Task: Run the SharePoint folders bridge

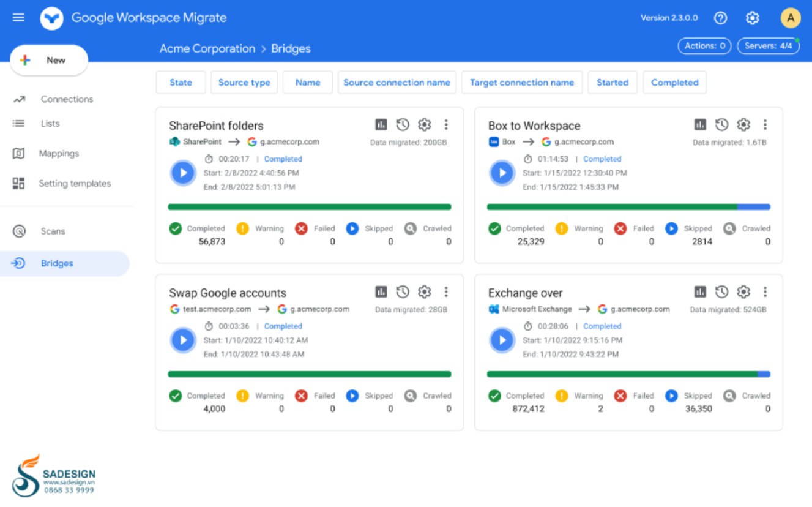Action: [x=183, y=173]
